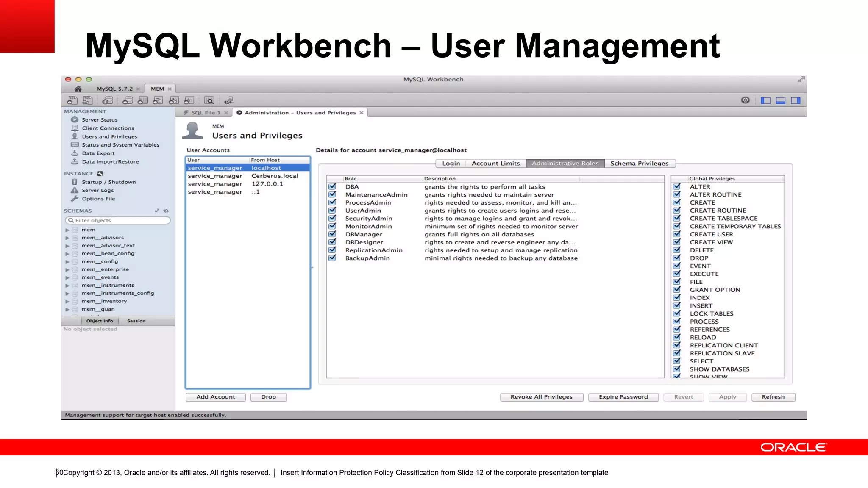Open the preferences gear icon

click(746, 100)
